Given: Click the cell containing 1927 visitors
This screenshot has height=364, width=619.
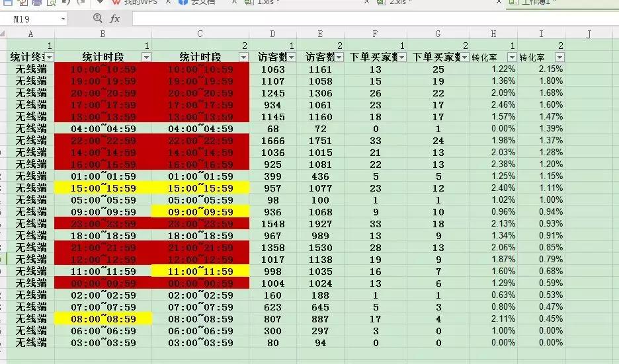Looking at the screenshot, I should coord(320,224).
